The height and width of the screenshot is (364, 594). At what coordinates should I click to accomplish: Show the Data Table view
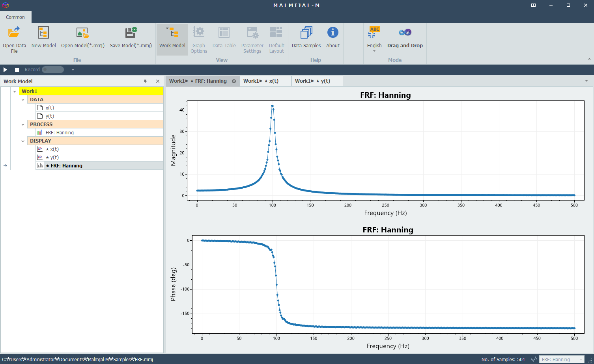tap(224, 37)
